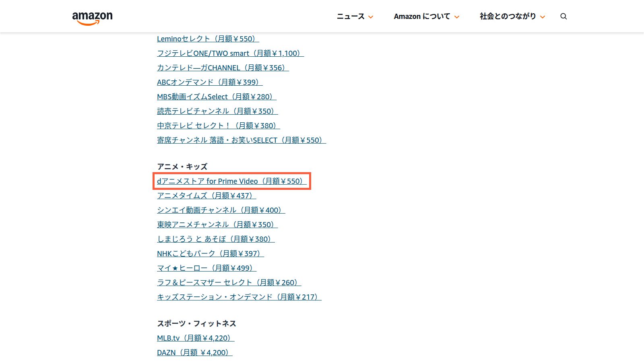Visit the 寄席チャンネル 落語・お笑いSELECT link
The width and height of the screenshot is (644, 362).
pyautogui.click(x=242, y=140)
